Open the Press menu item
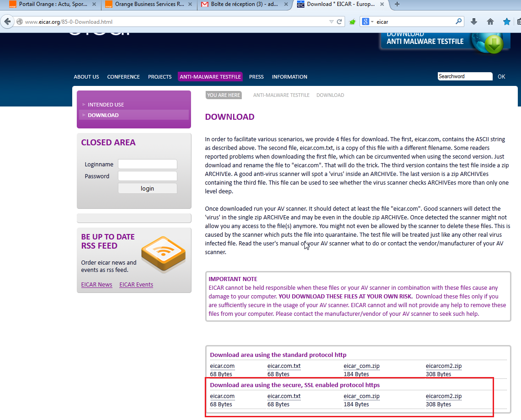The image size is (521, 420). pyautogui.click(x=256, y=77)
